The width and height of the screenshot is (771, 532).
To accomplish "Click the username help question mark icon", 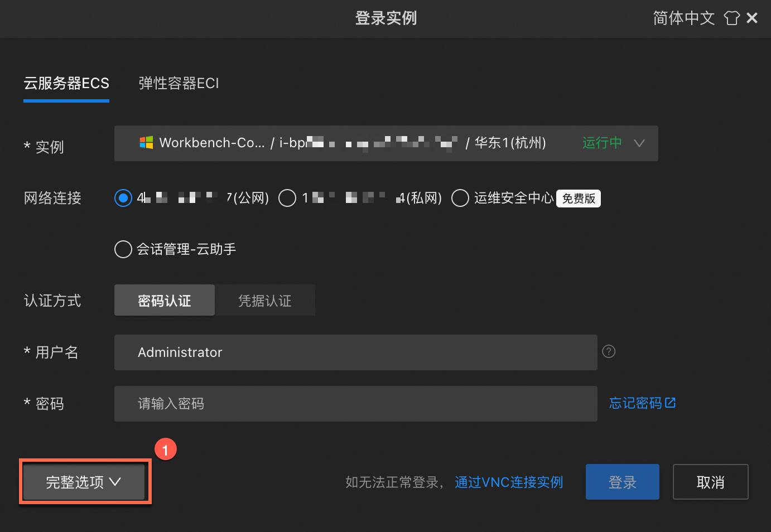I will [x=609, y=351].
